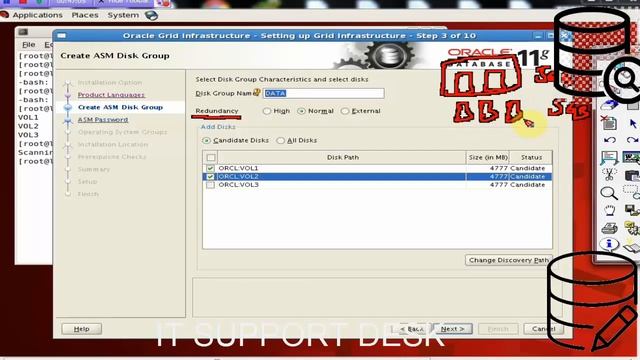Click the redo arrow icon
This screenshot has width=640, height=360.
click(x=632, y=140)
